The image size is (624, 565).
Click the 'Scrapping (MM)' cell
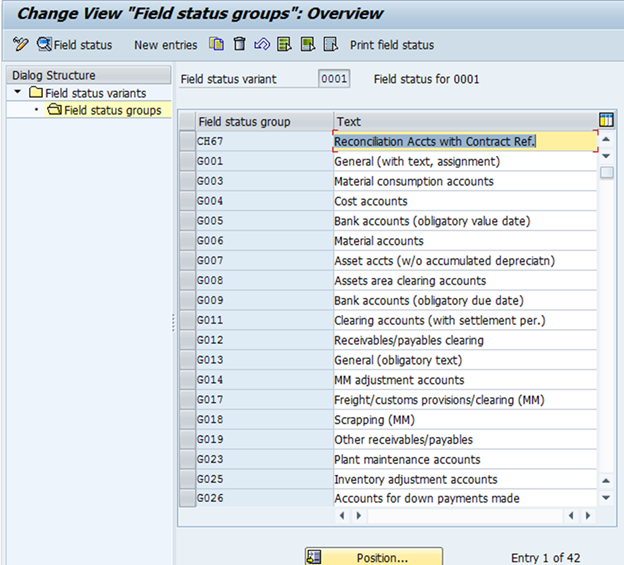pyautogui.click(x=465, y=420)
